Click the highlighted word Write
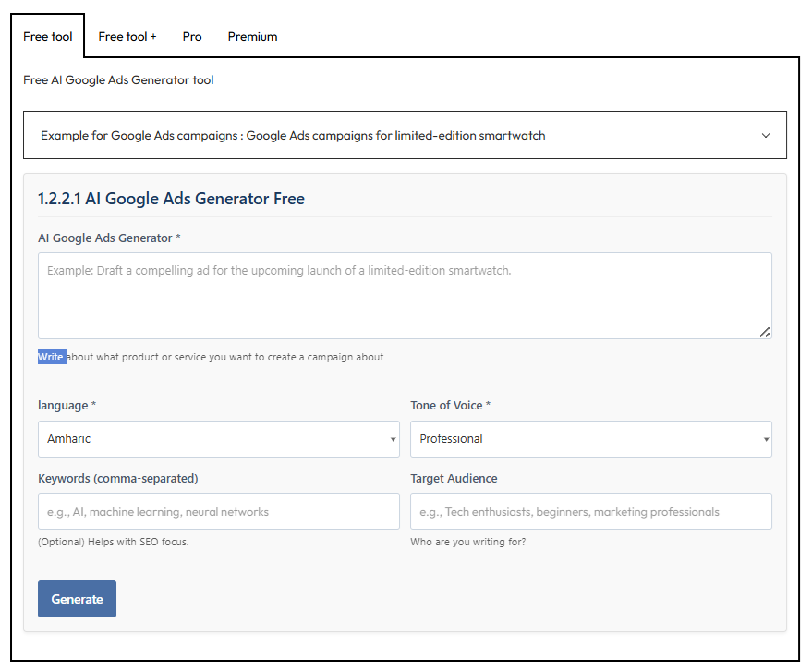812x672 pixels. [51, 357]
